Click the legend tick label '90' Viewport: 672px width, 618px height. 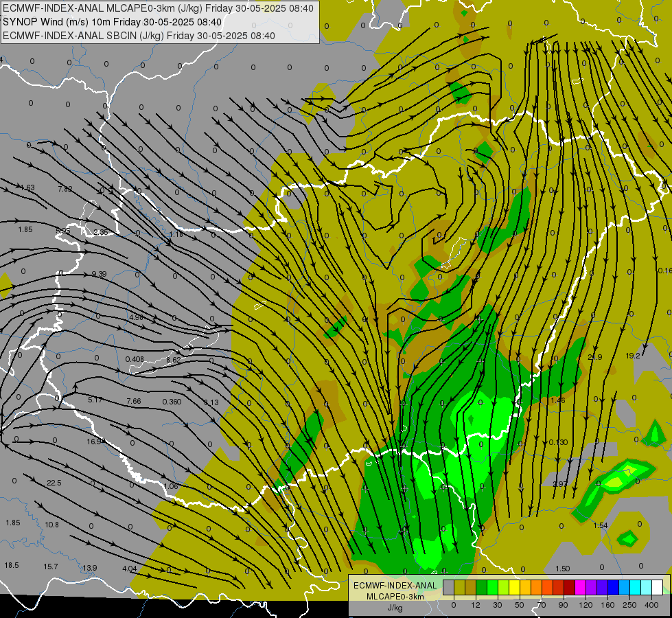click(x=563, y=605)
